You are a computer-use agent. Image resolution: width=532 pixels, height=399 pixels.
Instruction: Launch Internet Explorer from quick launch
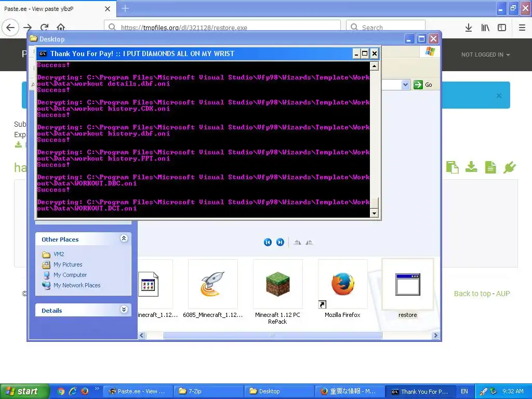[73, 391]
